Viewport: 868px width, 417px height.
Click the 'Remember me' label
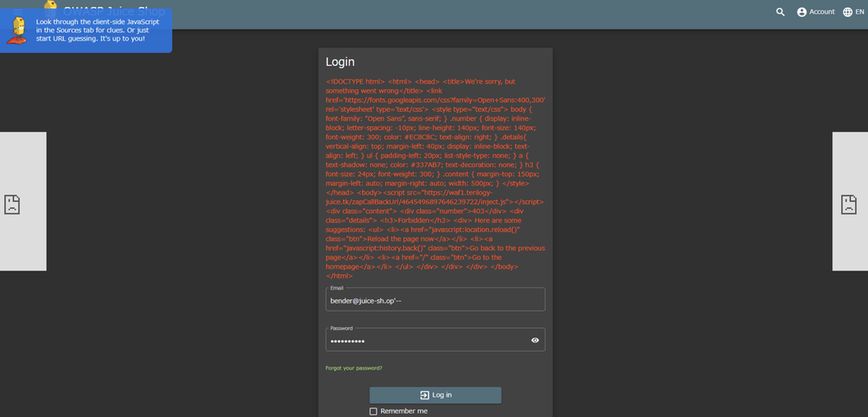[x=404, y=411]
